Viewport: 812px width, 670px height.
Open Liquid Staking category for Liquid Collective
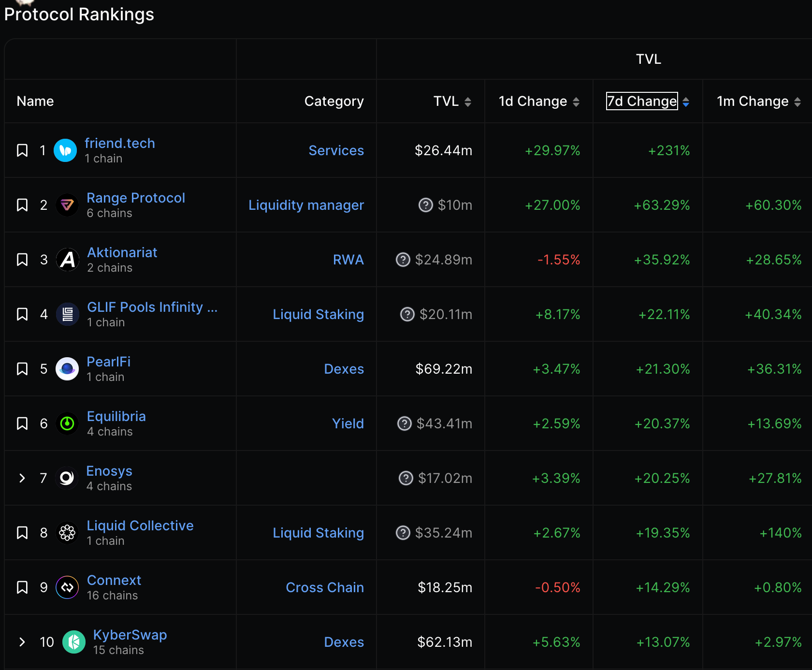pyautogui.click(x=319, y=533)
